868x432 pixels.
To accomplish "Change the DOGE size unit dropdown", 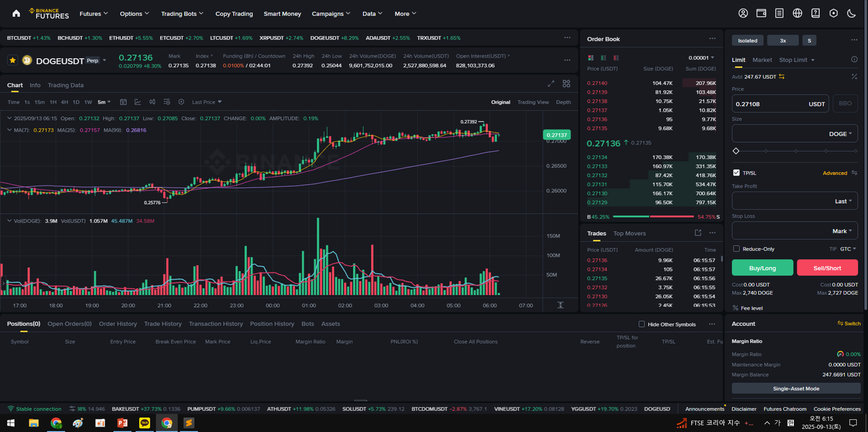I will point(840,134).
